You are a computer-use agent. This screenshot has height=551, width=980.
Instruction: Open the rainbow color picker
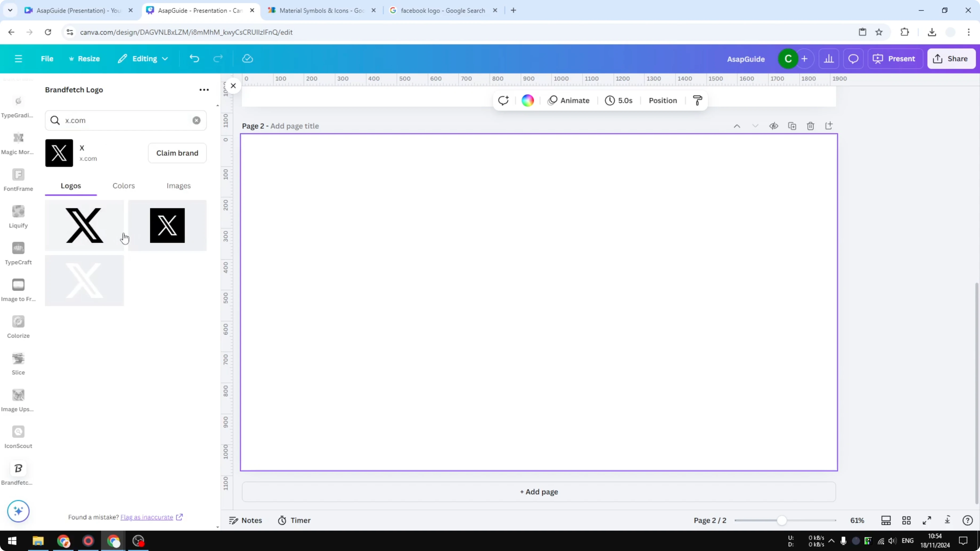click(x=527, y=100)
